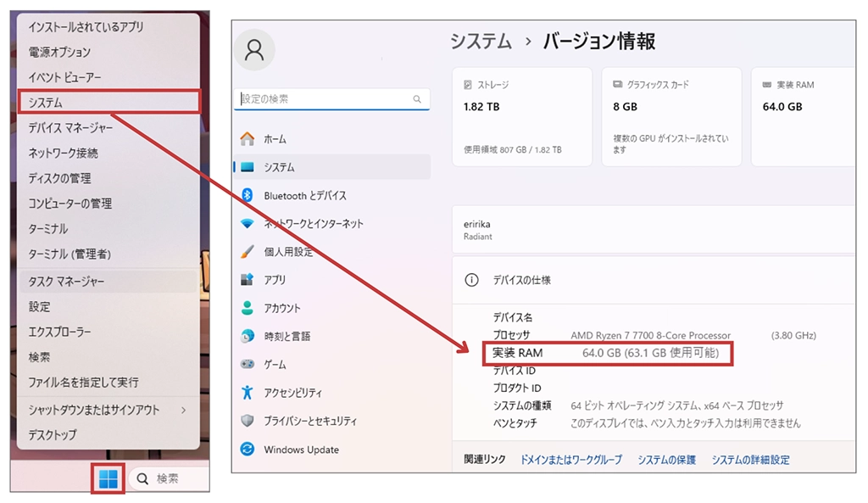The image size is (868, 503).
Task: Click the Accessibility figure icon
Action: point(248,392)
